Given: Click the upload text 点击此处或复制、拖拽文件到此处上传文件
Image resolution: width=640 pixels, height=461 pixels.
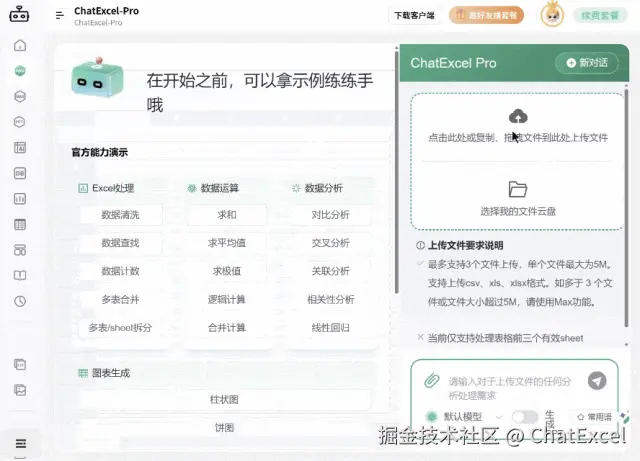Looking at the screenshot, I should (518, 138).
